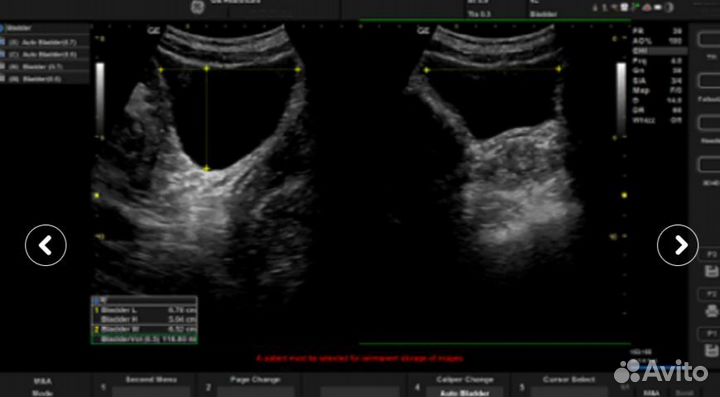Click the green arrow status icon at top
The image size is (720, 397).
(636, 7)
